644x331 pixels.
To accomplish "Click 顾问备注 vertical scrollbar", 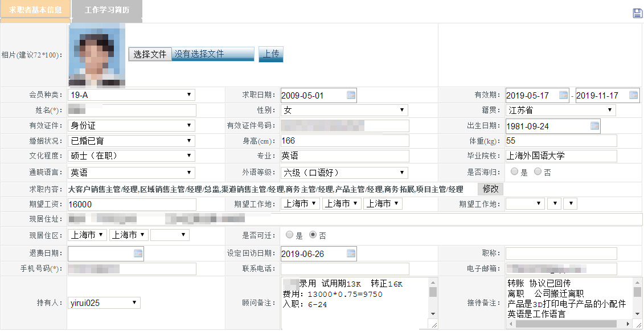I will coord(433,298).
